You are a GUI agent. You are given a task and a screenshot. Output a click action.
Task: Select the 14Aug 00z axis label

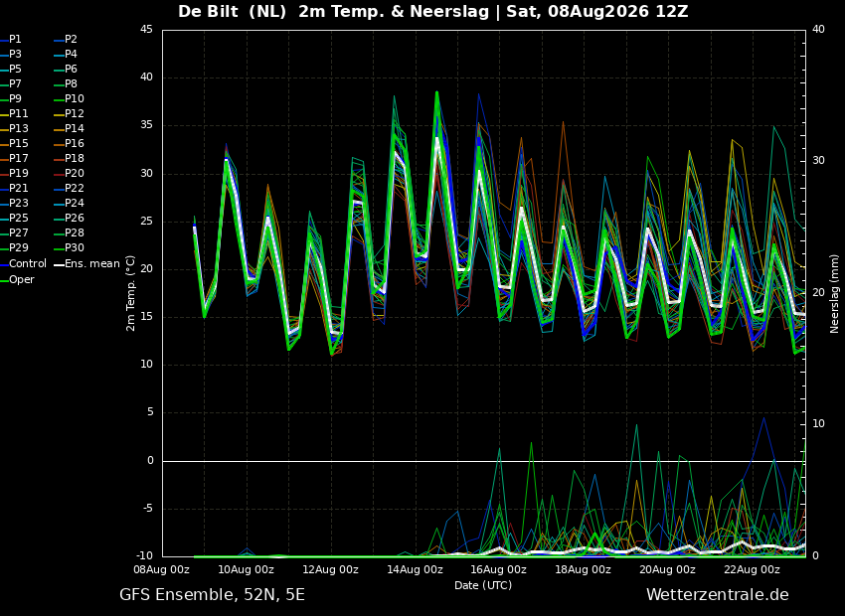[x=415, y=569]
